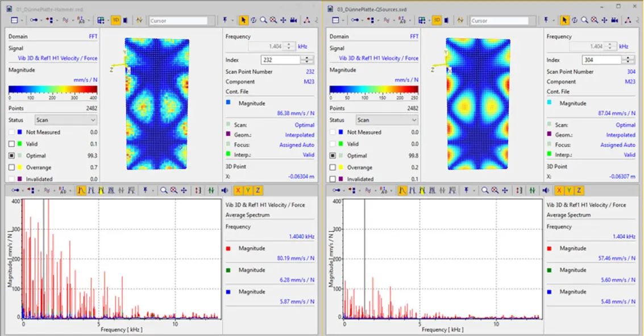644x336 pixels.
Task: Toggle X component in left spectrum toolbar
Action: (238, 190)
